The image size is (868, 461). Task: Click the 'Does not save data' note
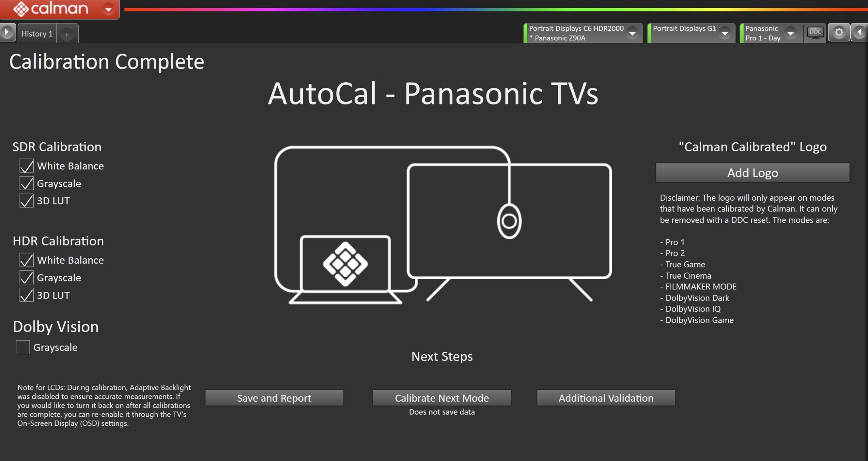tap(442, 412)
